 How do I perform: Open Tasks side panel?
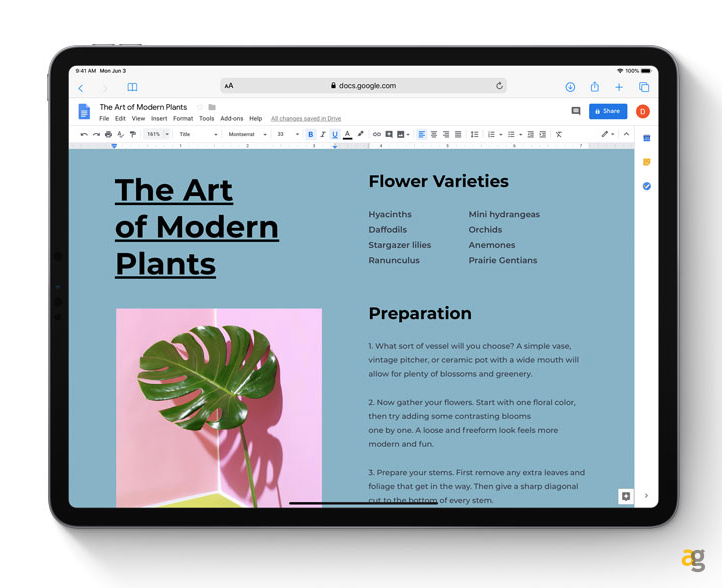[x=646, y=186]
